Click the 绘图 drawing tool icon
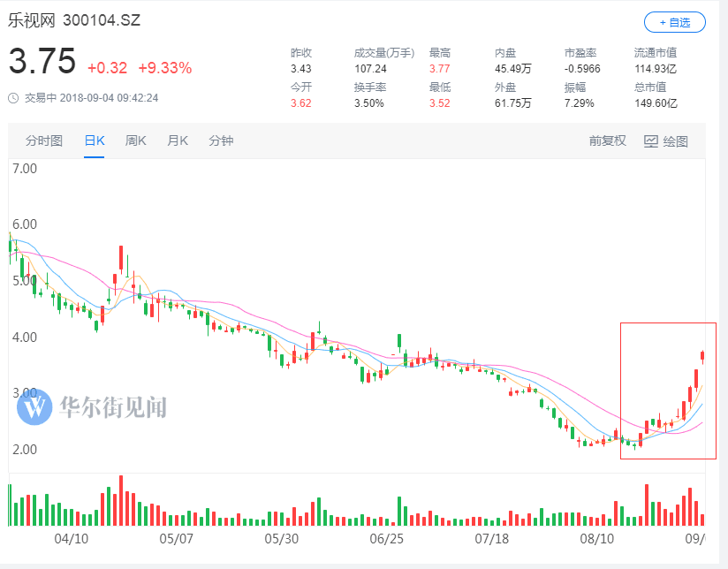 651,141
